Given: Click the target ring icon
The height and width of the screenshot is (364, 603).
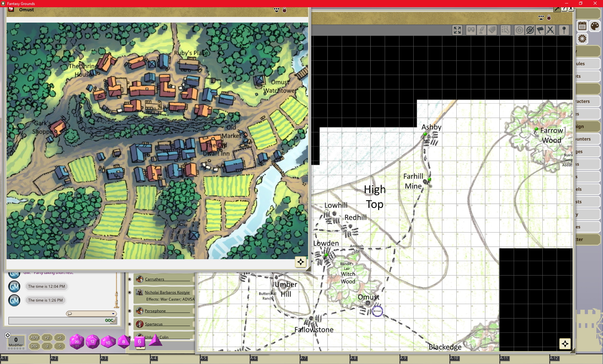Looking at the screenshot, I should (519, 30).
